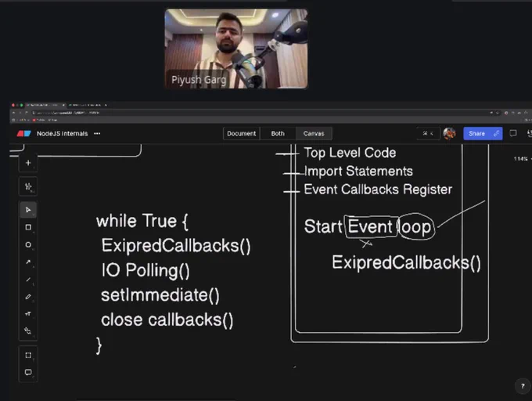Select the first browser tab
Screen dimensions: 532x401
tap(46, 105)
